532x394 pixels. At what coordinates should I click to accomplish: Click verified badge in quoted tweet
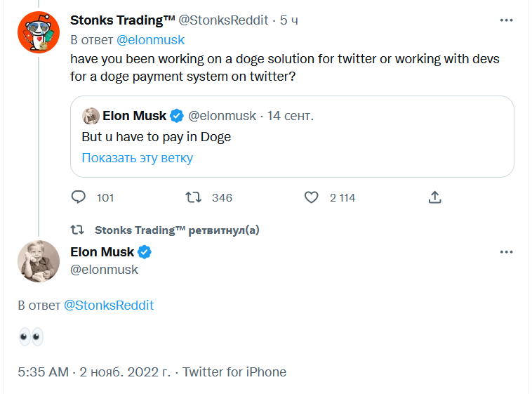click(x=177, y=116)
